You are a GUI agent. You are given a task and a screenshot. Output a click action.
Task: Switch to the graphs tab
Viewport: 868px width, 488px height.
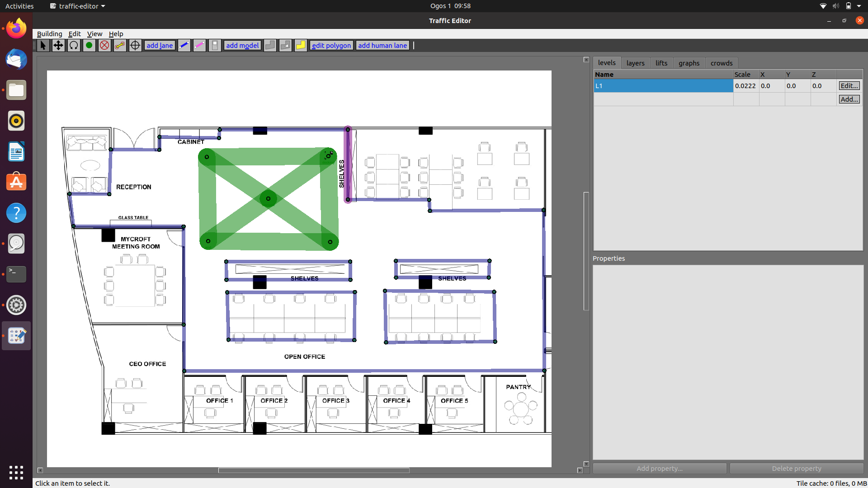point(689,63)
